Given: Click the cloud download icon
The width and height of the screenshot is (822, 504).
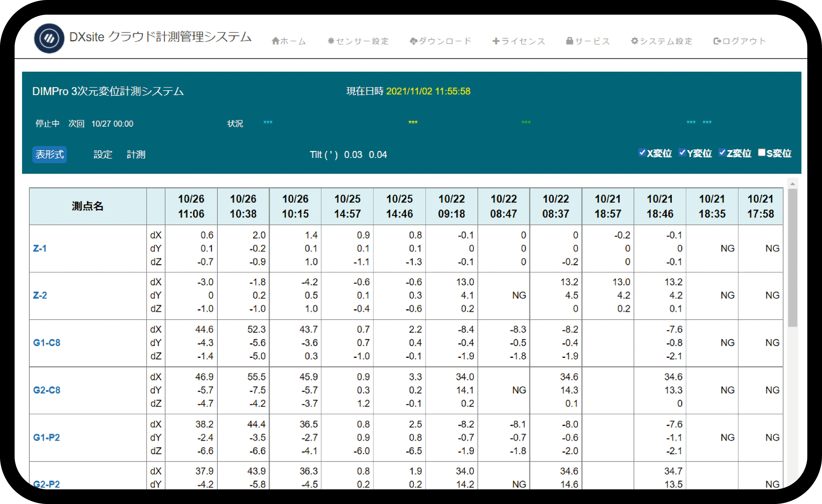Looking at the screenshot, I should click(413, 41).
